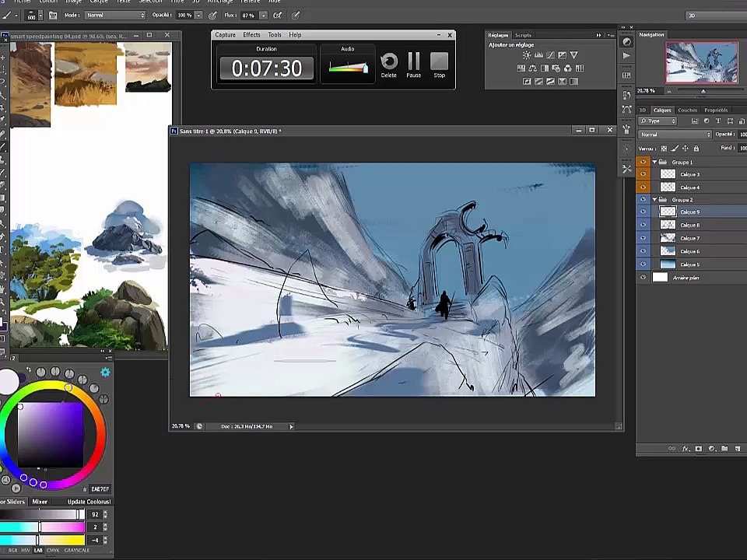Create new group folder icon
The image size is (747, 560).
[724, 449]
